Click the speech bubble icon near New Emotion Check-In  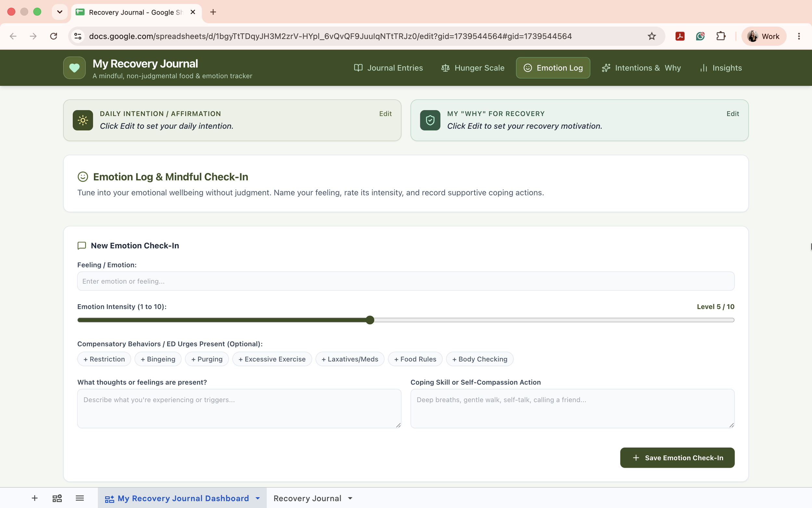pos(82,246)
